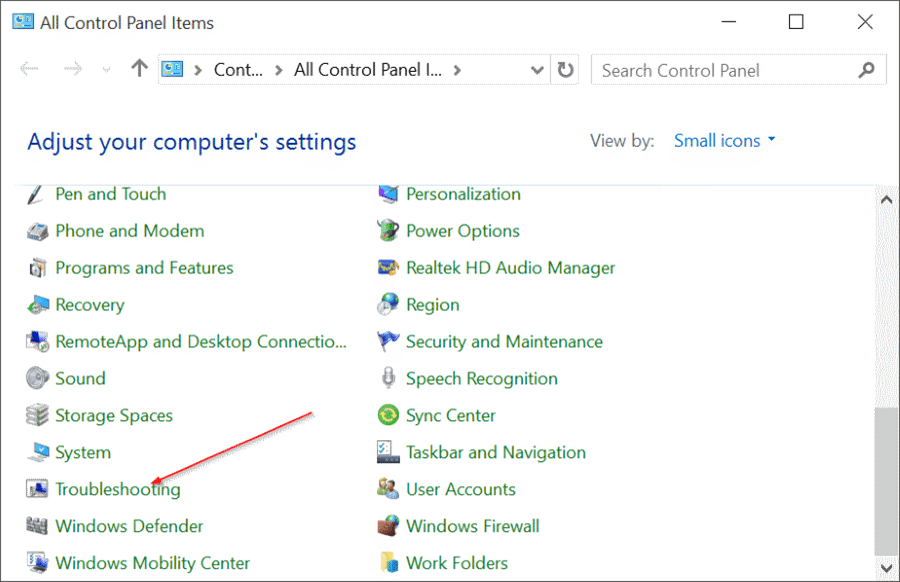
Task: Refresh the Control Panel view
Action: coord(565,70)
